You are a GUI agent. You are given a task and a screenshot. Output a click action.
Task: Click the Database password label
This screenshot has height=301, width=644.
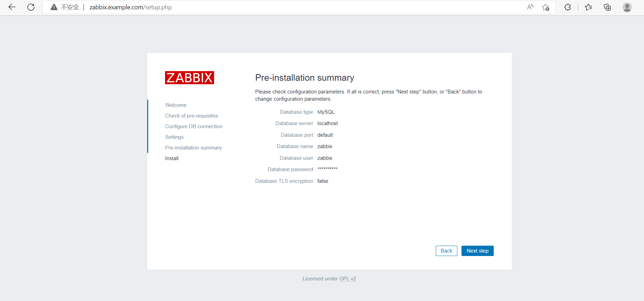click(290, 169)
